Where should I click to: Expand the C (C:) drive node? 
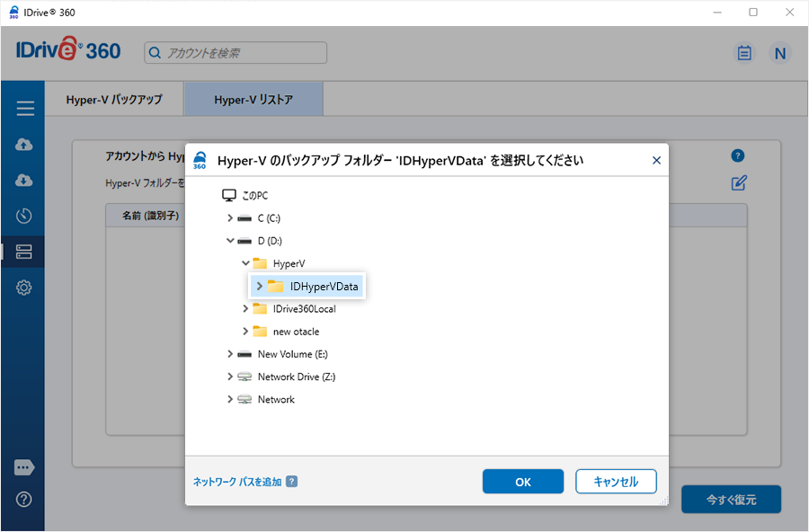click(230, 218)
